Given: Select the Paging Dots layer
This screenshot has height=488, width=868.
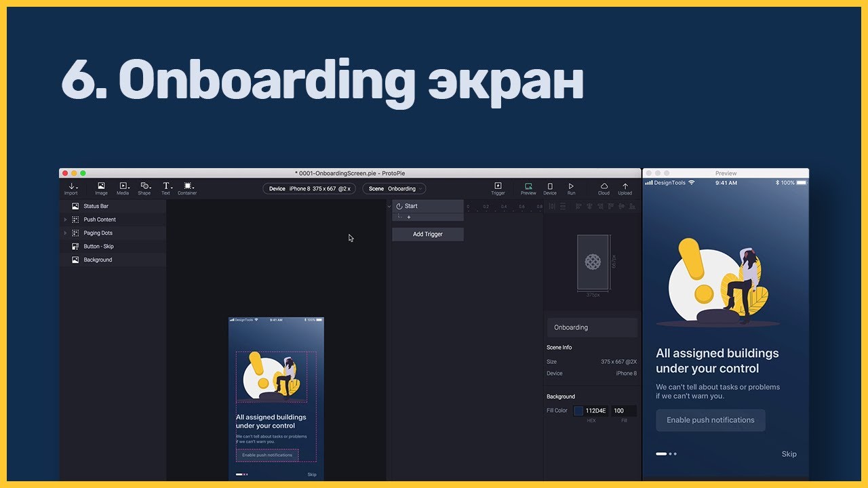Looking at the screenshot, I should (113, 233).
